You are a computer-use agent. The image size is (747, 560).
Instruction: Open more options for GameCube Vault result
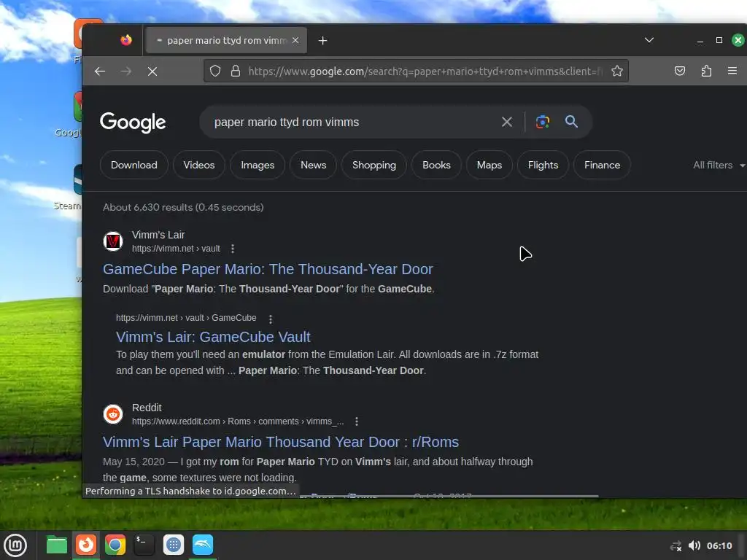click(x=271, y=319)
